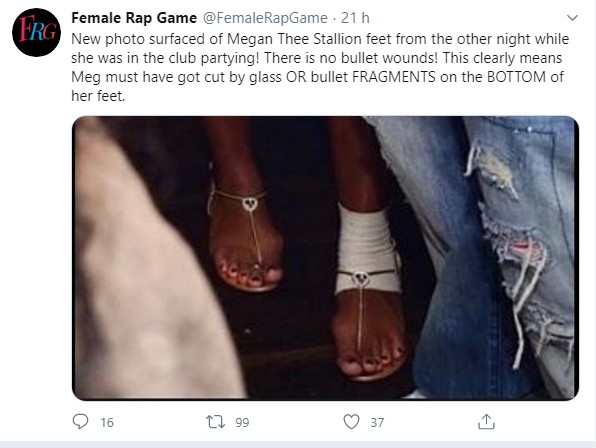Click the tweet text about bullet wounds
This screenshot has height=448, width=596.
click(x=320, y=67)
